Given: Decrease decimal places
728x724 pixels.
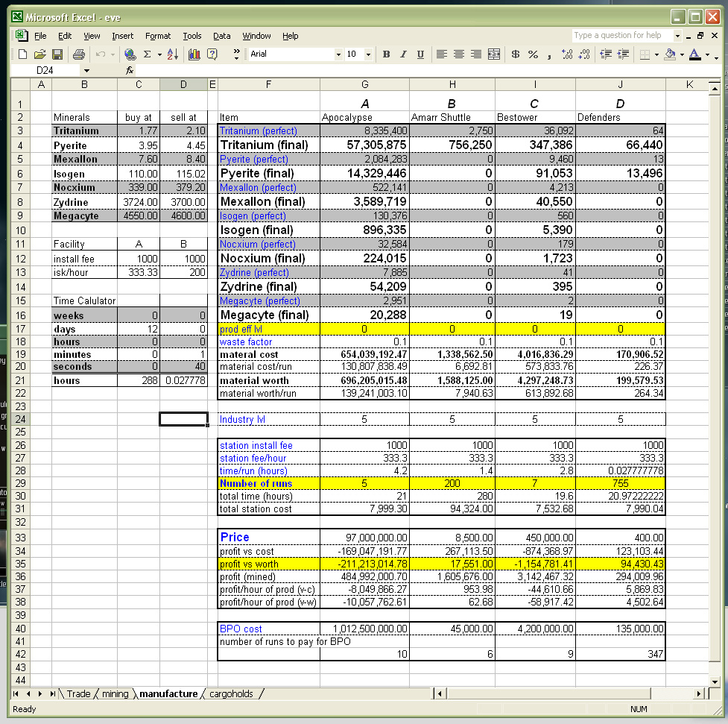Looking at the screenshot, I should tap(584, 54).
